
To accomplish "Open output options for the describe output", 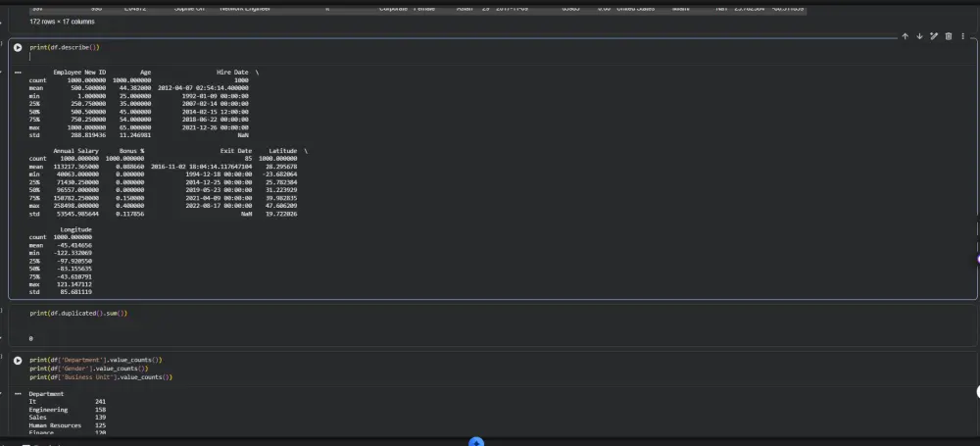I will [18, 72].
